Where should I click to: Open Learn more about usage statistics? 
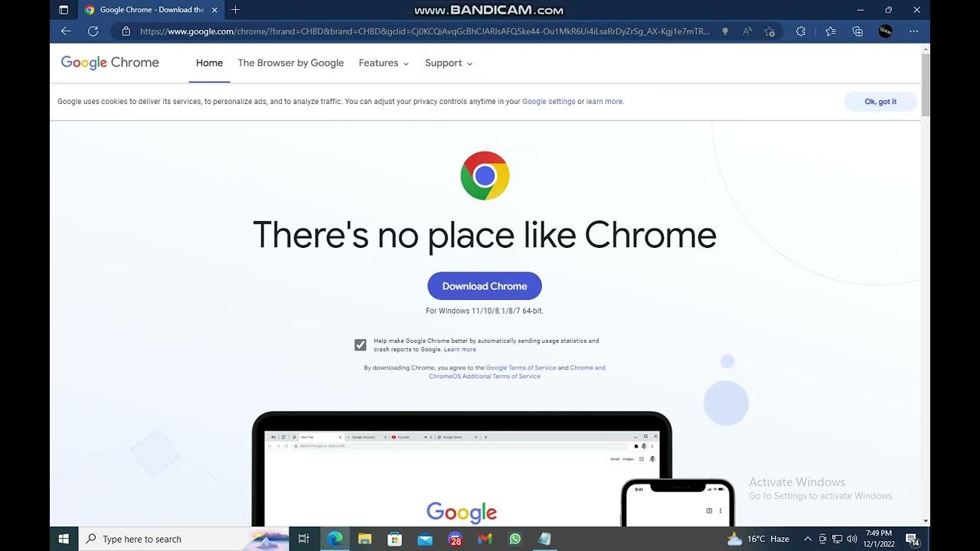pyautogui.click(x=460, y=350)
